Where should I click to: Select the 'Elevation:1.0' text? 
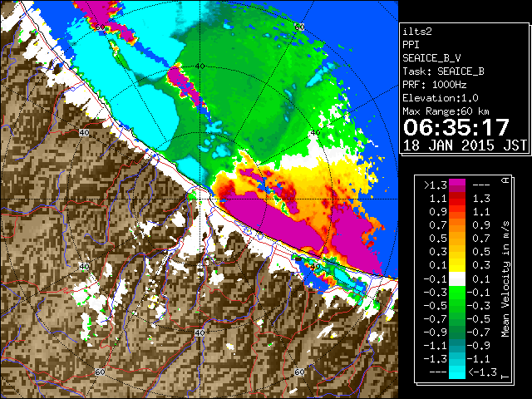coord(441,98)
